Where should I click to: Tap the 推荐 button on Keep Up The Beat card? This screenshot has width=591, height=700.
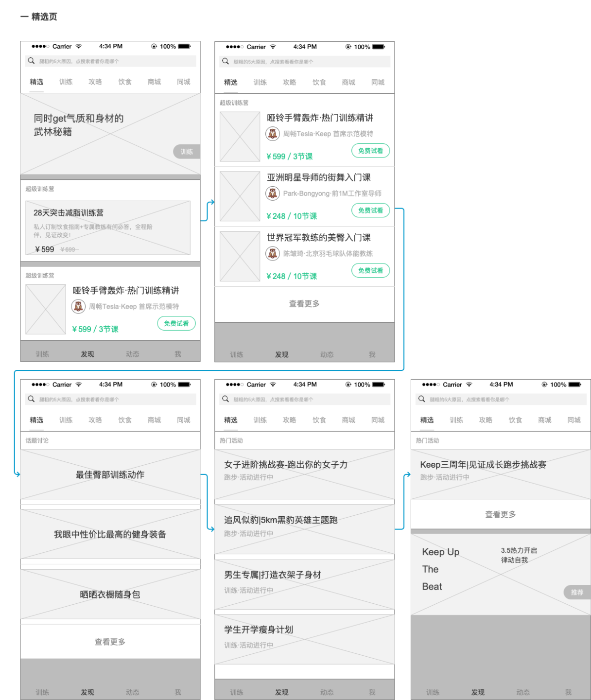pyautogui.click(x=576, y=592)
